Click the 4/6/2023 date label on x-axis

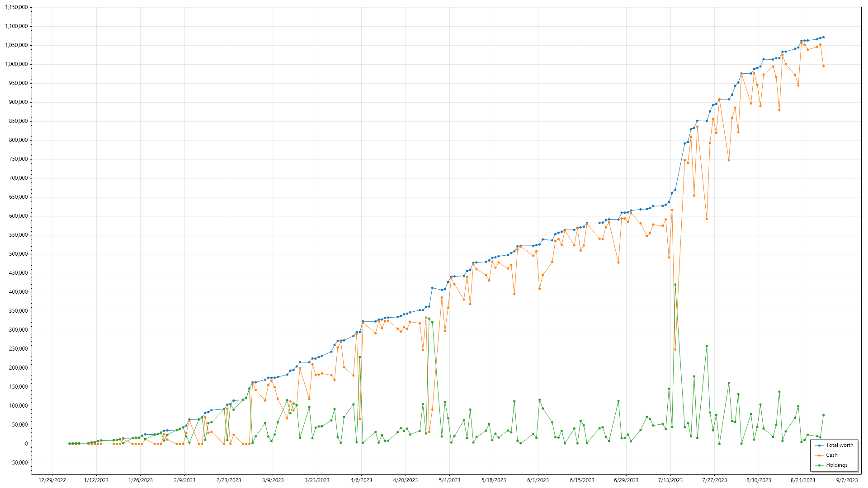(361, 480)
